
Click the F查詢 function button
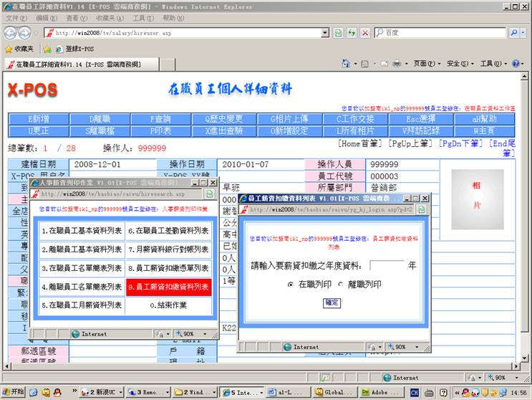(161, 119)
